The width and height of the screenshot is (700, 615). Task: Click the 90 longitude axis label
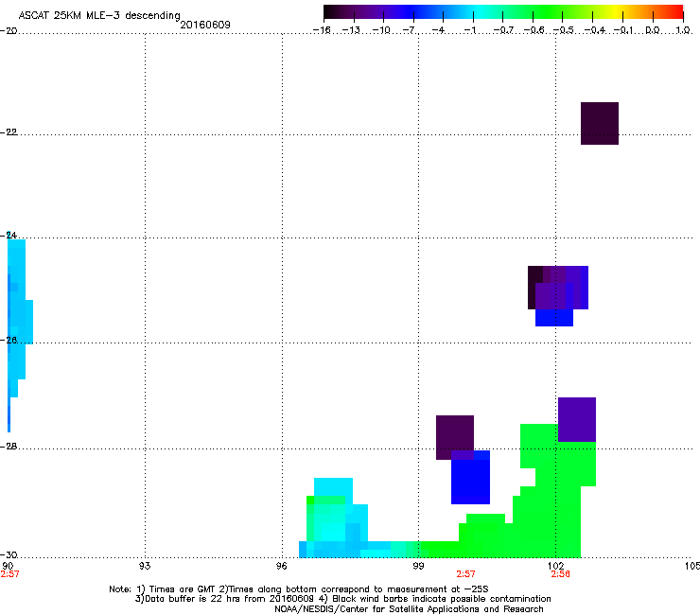point(8,567)
